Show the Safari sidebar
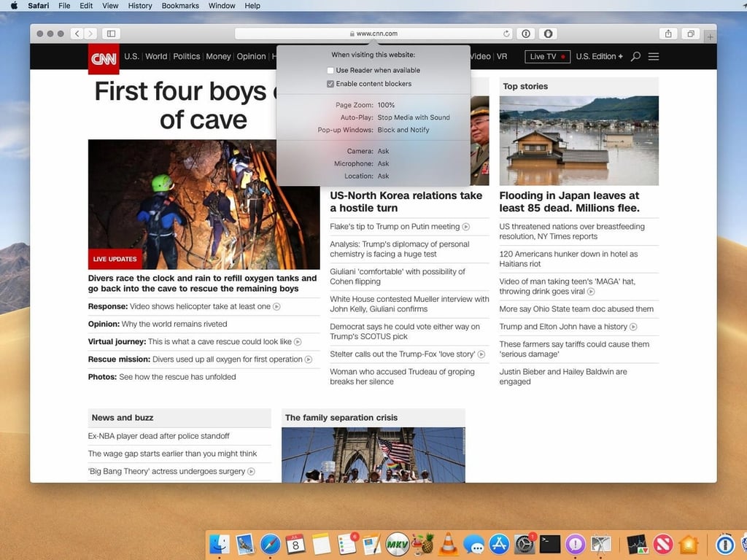 click(x=111, y=34)
